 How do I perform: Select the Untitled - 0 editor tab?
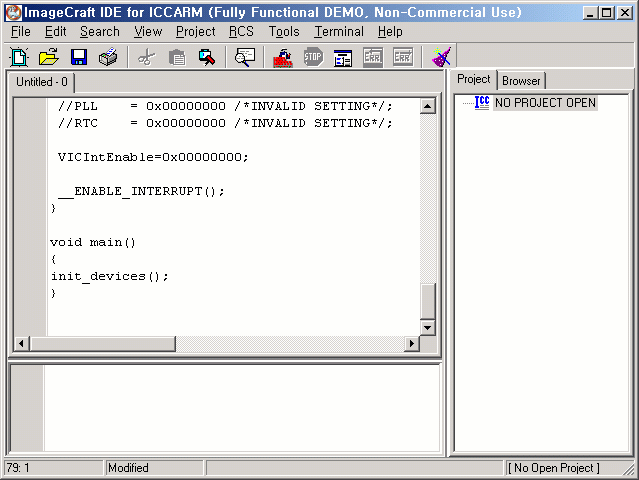click(42, 82)
